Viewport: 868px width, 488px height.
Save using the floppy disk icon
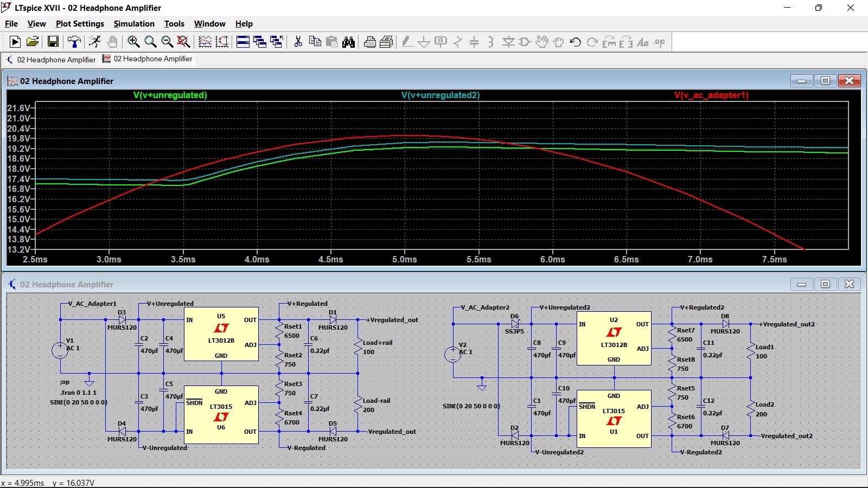click(x=53, y=42)
